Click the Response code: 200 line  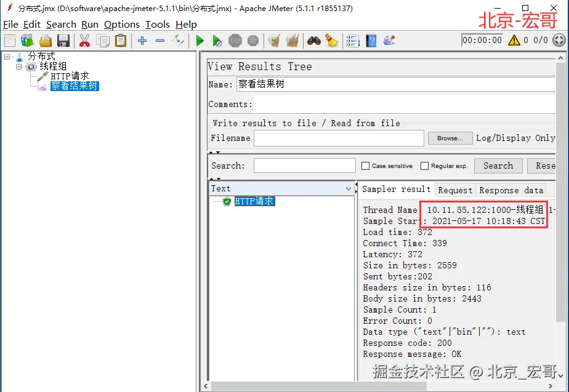pos(407,343)
